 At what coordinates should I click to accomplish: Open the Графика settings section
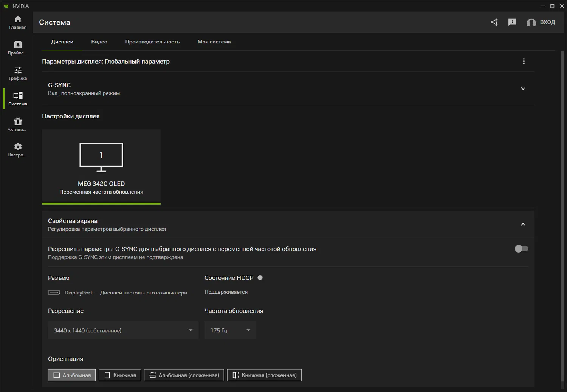(18, 73)
